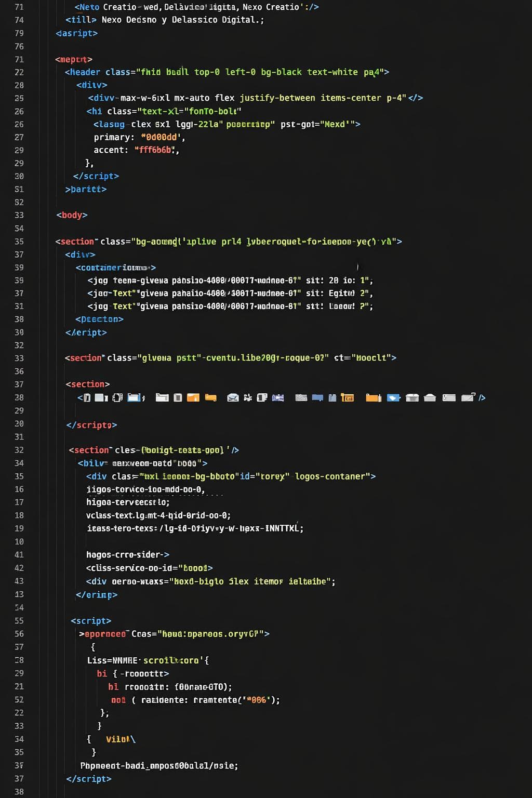
Task: Select the line 'accent: "fff6b6b",
Action: [x=137, y=150]
